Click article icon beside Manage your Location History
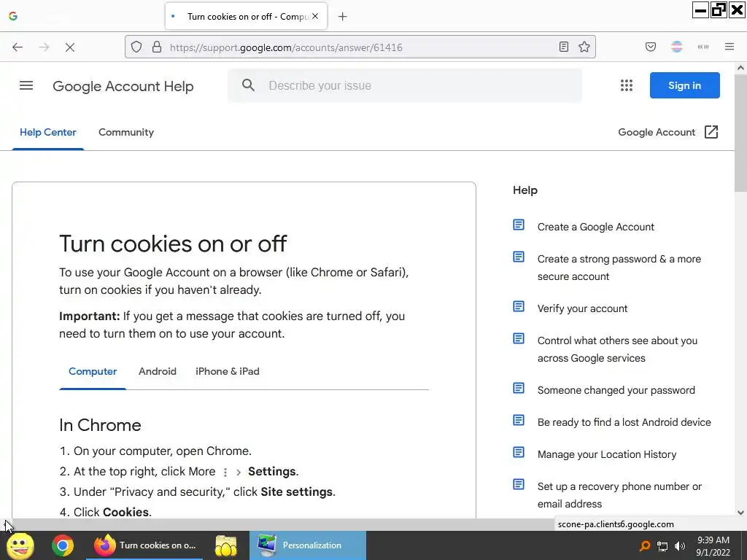747x560 pixels. (519, 452)
